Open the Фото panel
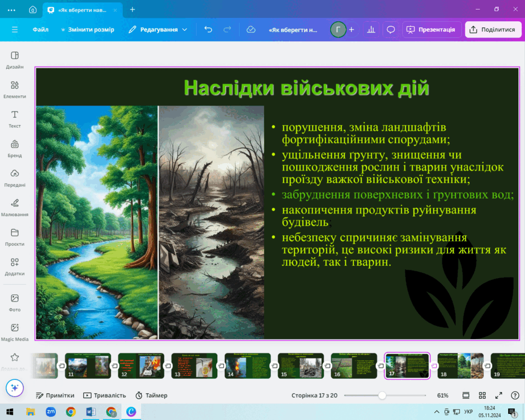The image size is (525, 420). pyautogui.click(x=15, y=303)
